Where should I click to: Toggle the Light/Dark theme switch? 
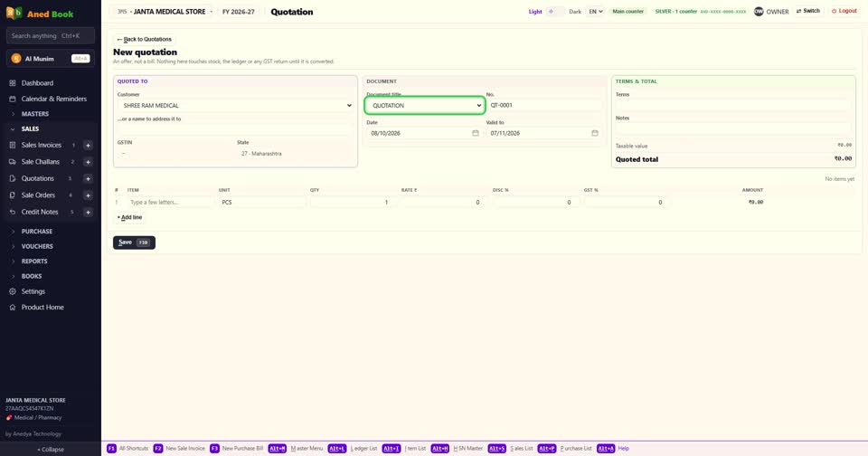point(555,11)
